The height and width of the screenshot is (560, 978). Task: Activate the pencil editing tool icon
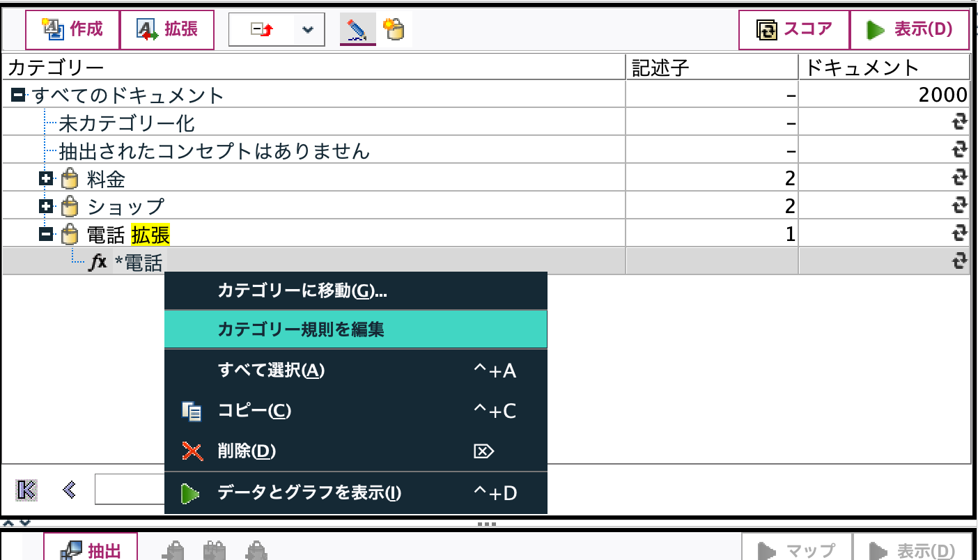(357, 29)
